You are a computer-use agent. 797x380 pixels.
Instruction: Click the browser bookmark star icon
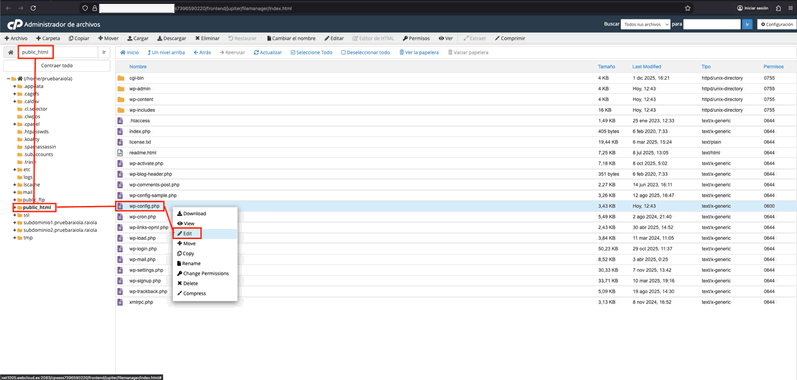click(687, 8)
